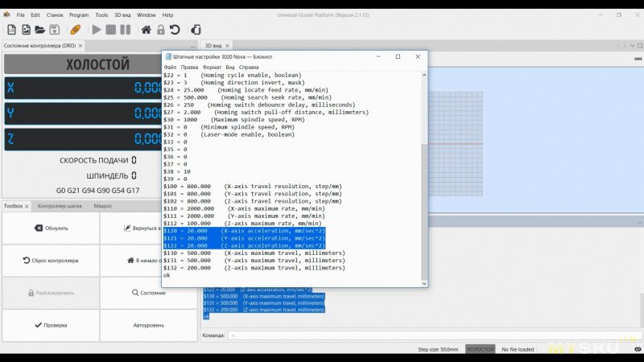Open Notepad Формат menu

coord(212,67)
